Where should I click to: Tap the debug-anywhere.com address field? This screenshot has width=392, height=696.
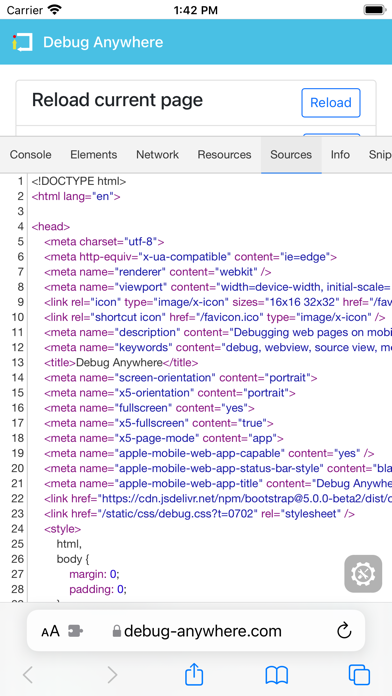pos(196,631)
